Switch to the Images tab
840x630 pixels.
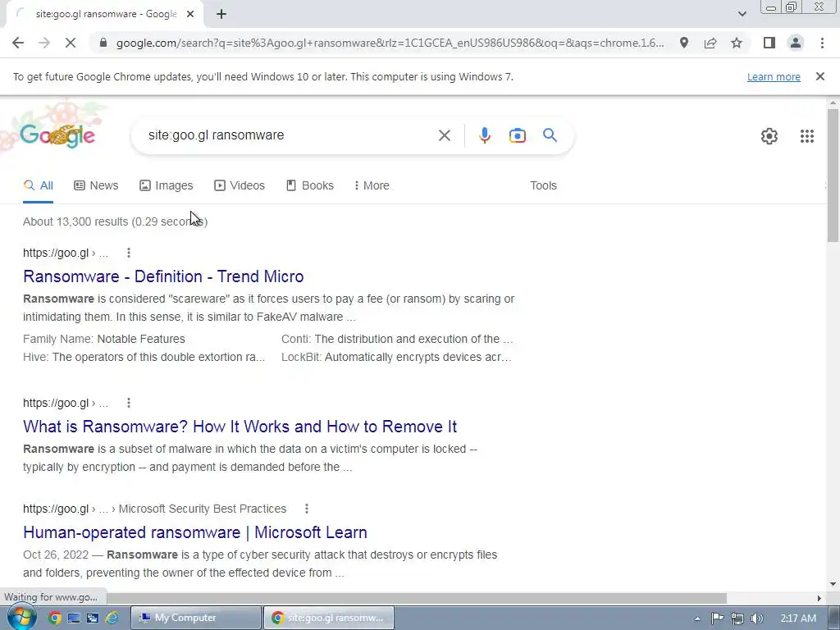pyautogui.click(x=166, y=185)
